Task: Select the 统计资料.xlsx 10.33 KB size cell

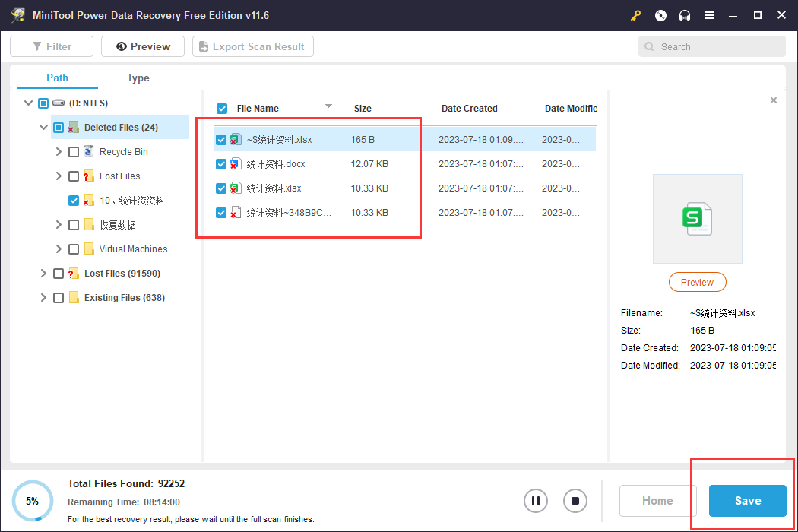Action: tap(369, 188)
